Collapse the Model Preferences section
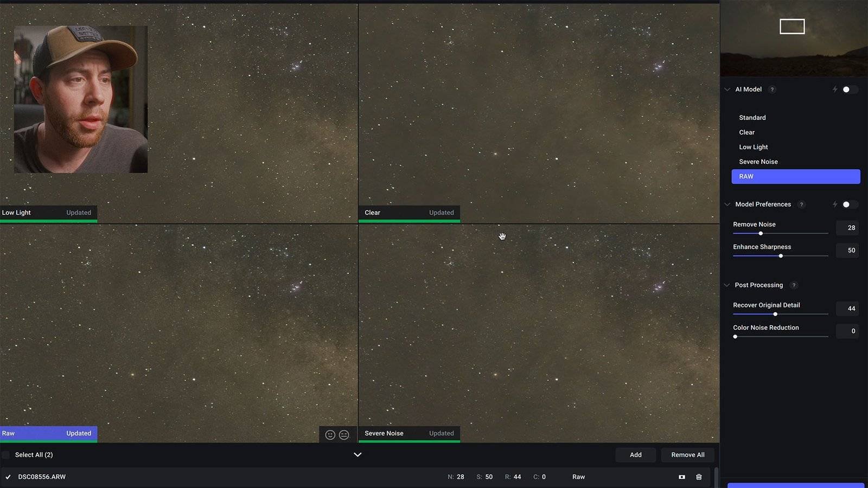 (x=727, y=204)
